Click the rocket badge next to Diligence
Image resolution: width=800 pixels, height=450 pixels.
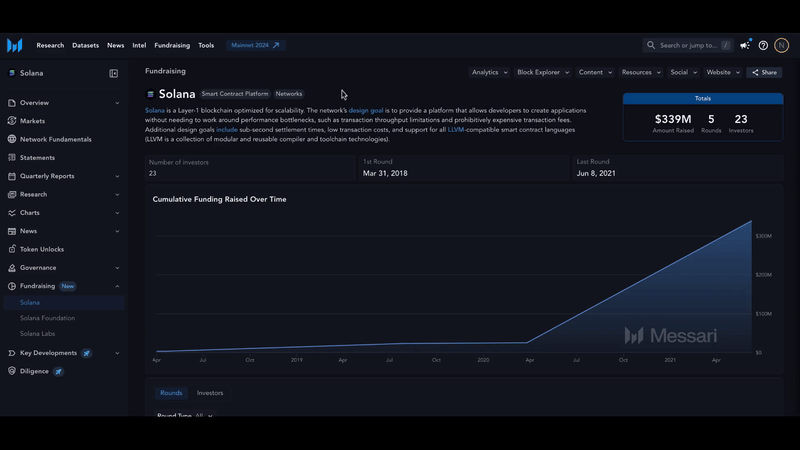click(59, 371)
